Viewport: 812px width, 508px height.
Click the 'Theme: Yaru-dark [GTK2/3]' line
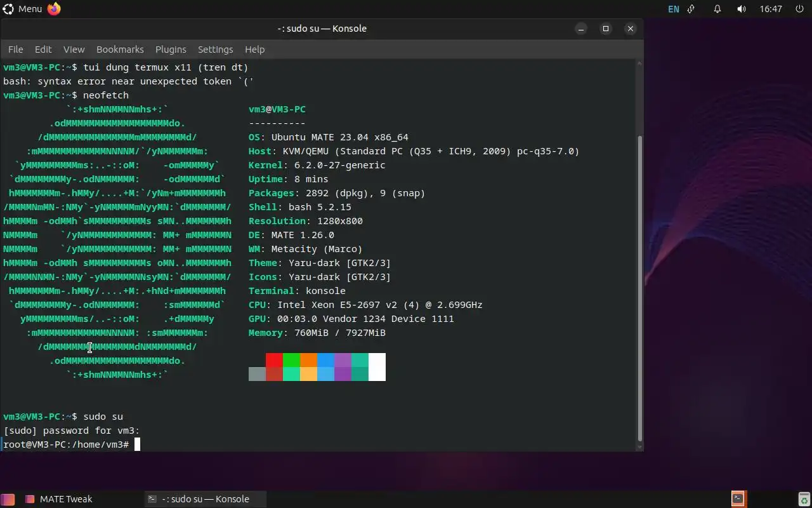[320, 263]
